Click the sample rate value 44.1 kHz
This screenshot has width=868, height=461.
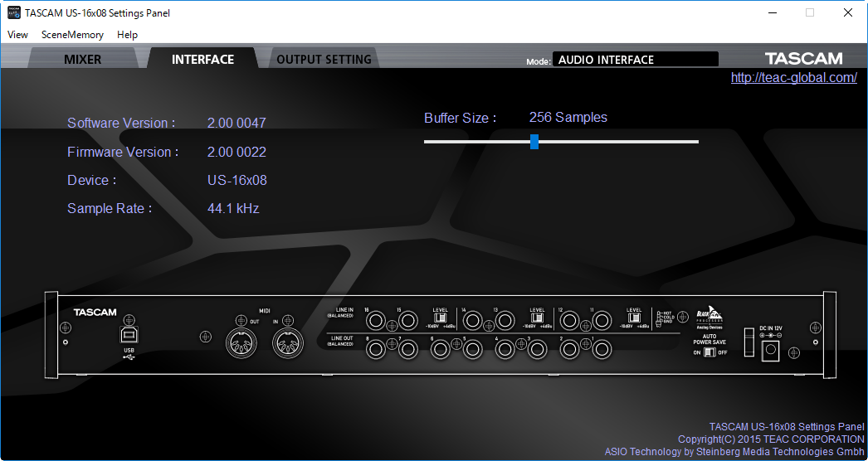pos(233,208)
